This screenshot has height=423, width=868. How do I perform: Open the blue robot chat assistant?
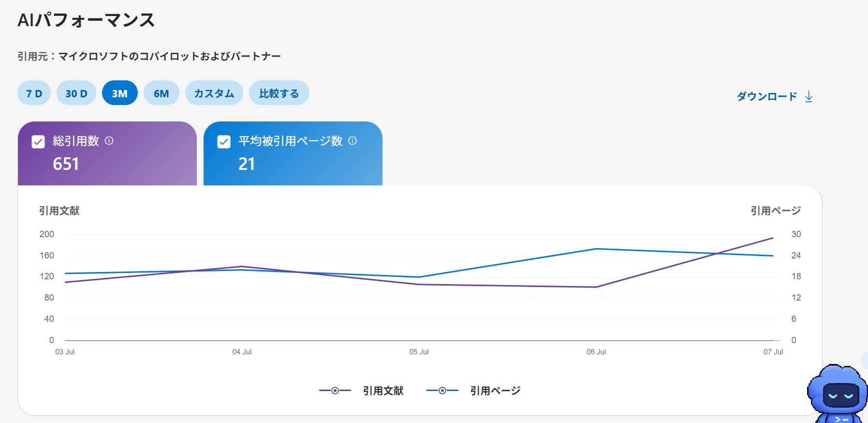point(837,393)
